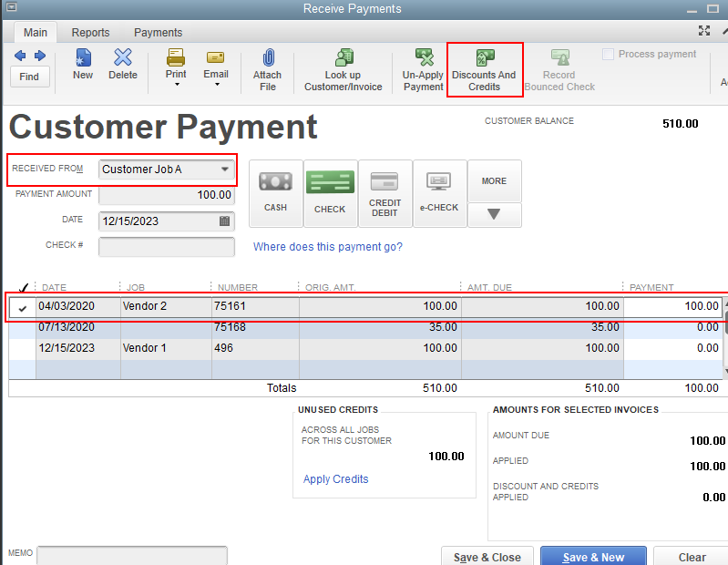
Task: Click the More payment methods button
Action: [x=495, y=181]
